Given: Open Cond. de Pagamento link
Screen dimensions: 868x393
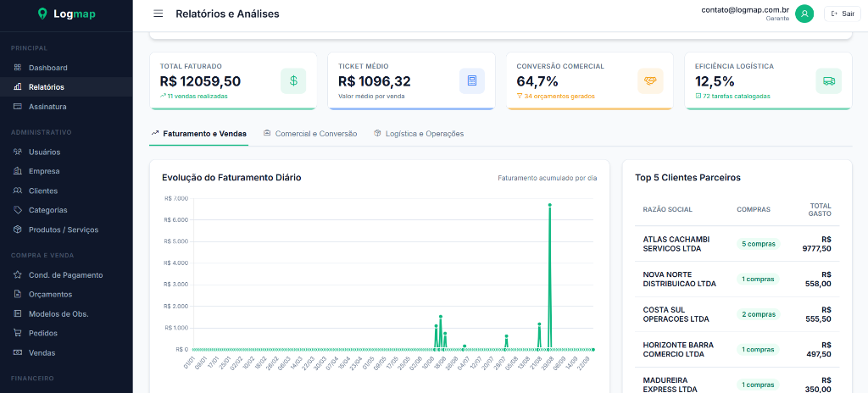Looking at the screenshot, I should [x=66, y=274].
